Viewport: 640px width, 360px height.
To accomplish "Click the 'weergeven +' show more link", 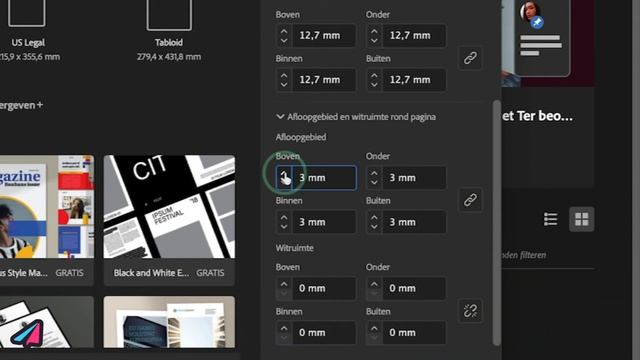I will coord(21,105).
